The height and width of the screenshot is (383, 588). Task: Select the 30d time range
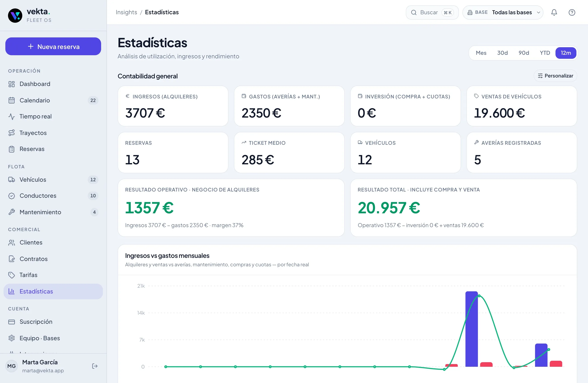click(502, 53)
